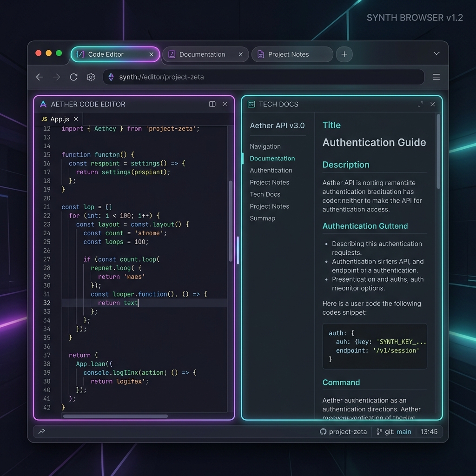
Task: Click the share arrow icon in status bar
Action: [41, 431]
